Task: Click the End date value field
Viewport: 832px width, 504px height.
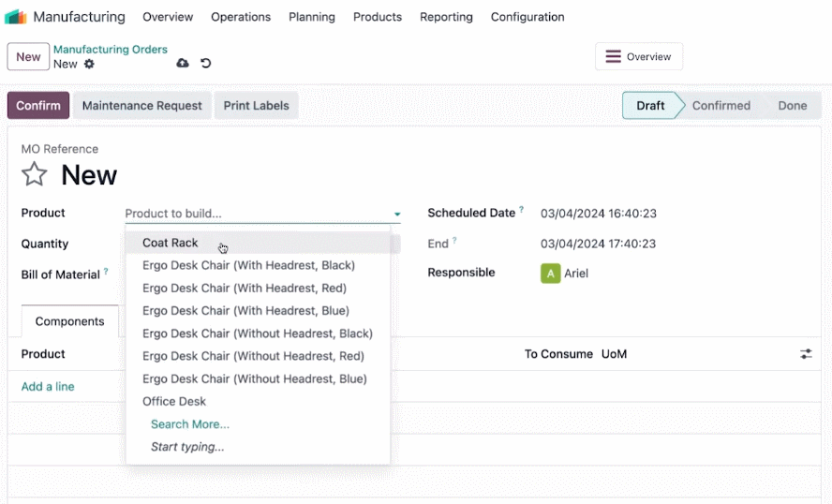Action: (598, 244)
